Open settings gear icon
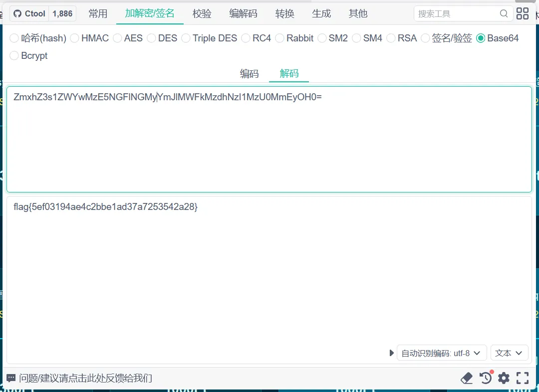The image size is (539, 392). coord(504,378)
